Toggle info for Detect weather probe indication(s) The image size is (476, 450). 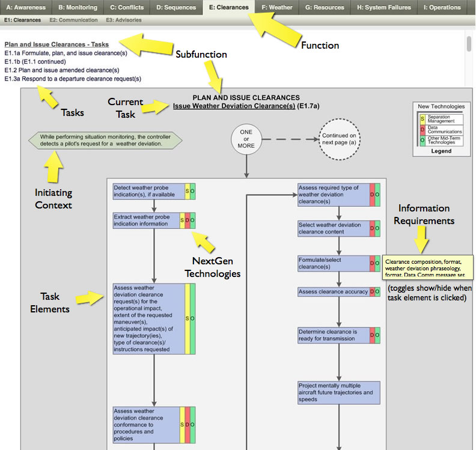coord(148,191)
